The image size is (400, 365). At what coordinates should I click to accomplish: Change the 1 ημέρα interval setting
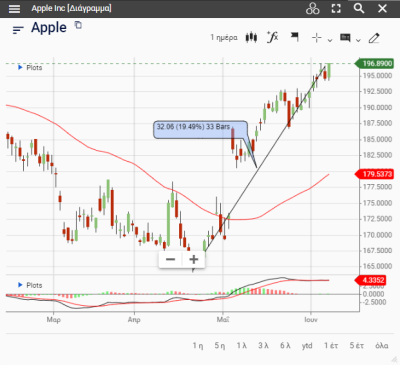point(224,38)
